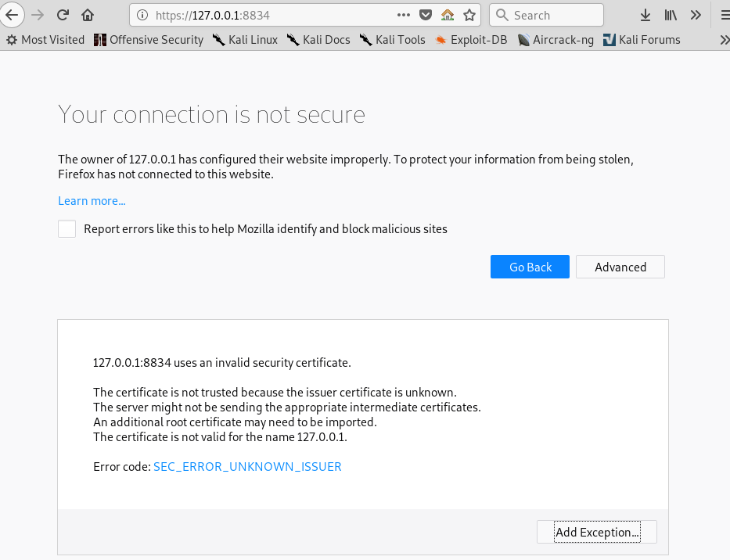Expand the toolbar overflow chevron
The image size is (730, 560).
click(696, 15)
